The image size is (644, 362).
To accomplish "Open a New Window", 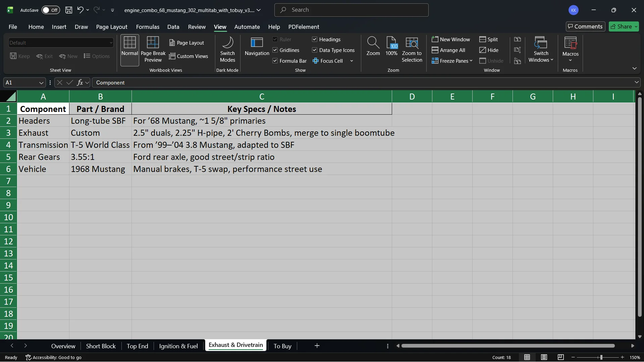I will click(451, 40).
